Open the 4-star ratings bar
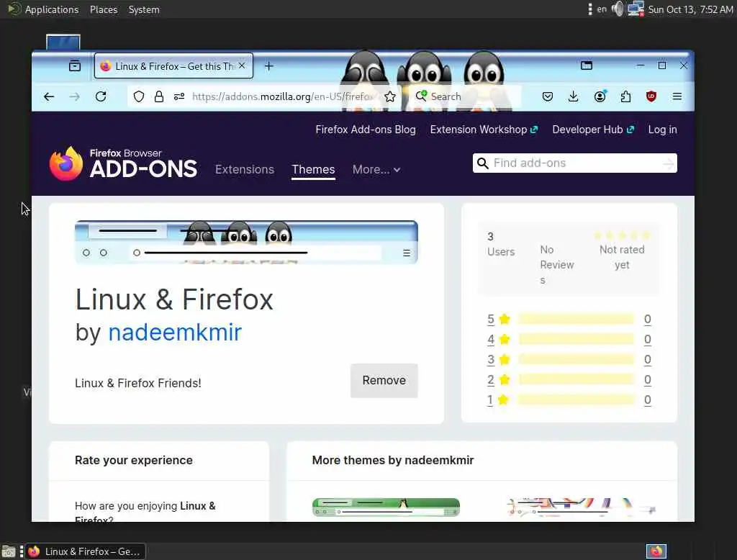 [577, 339]
